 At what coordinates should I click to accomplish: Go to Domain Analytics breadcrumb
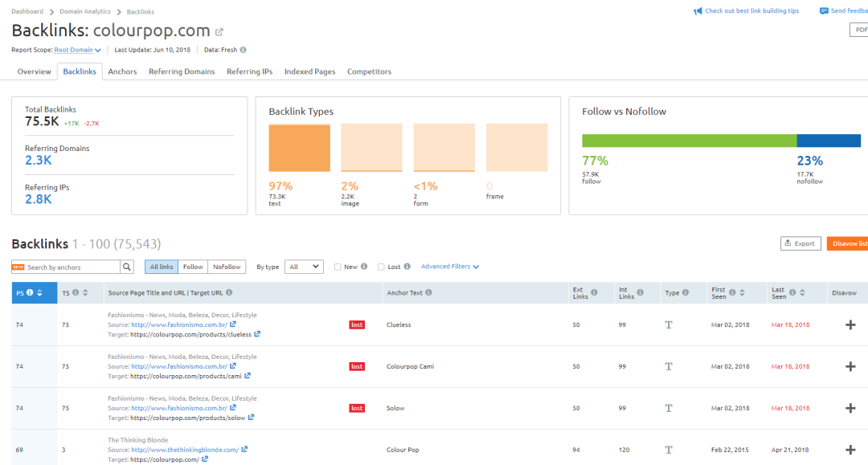(86, 11)
